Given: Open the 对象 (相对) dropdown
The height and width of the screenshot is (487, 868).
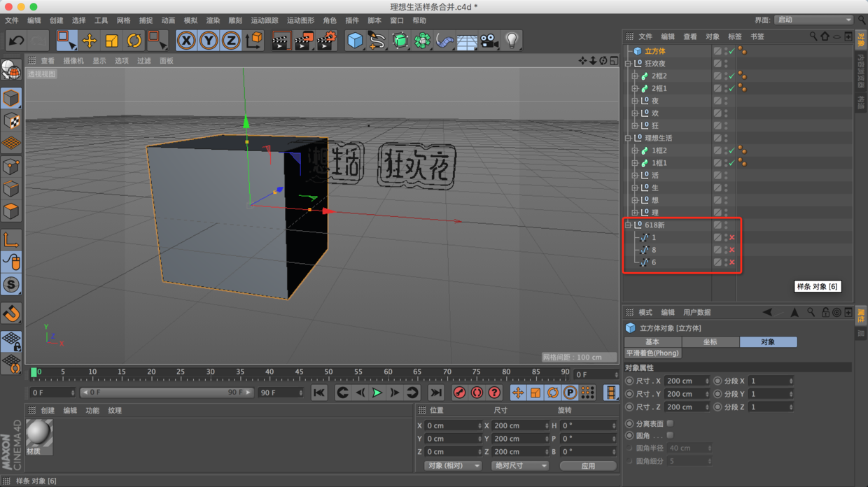Looking at the screenshot, I should pyautogui.click(x=453, y=465).
